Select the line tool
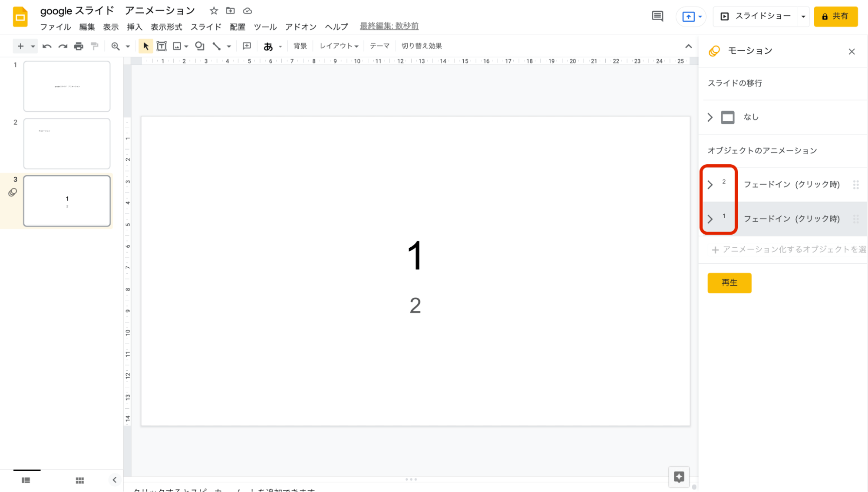Screen dimensions: 868x492 (216, 46)
